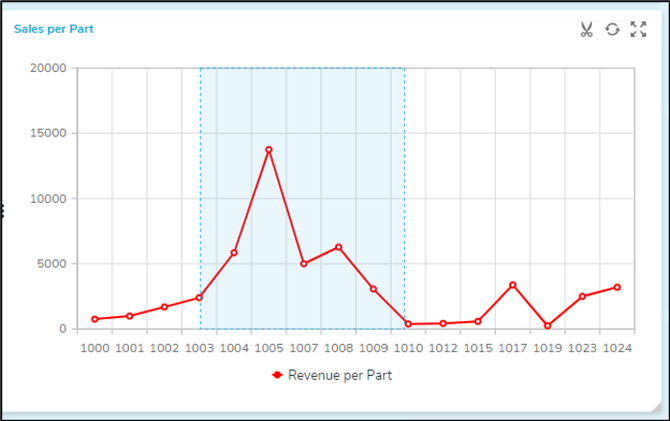Screen dimensions: 670x421
Task: Click the data point for part 1009
Action: click(373, 289)
